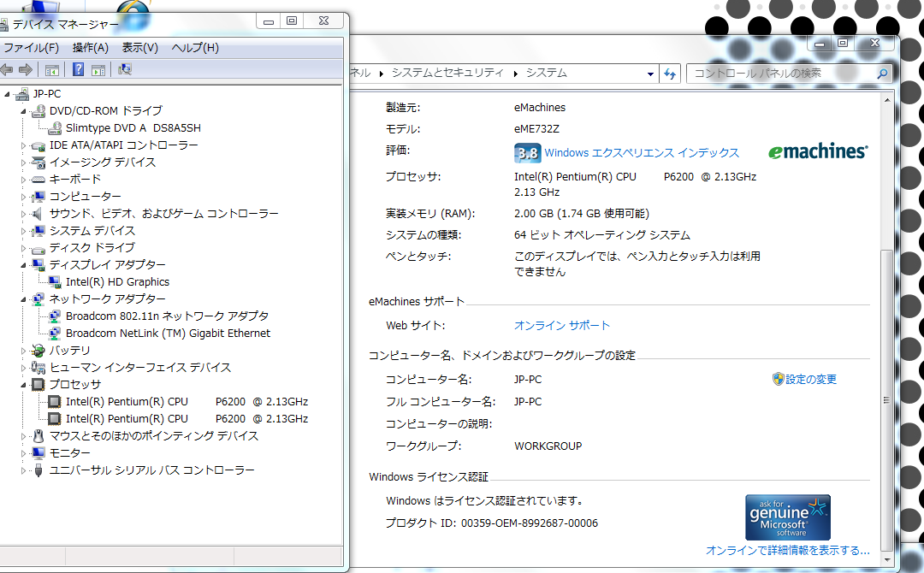The height and width of the screenshot is (573, 924).
Task: Select the first Intel(R) Pentium(R) CPU P6200 entry
Action: [x=187, y=402]
